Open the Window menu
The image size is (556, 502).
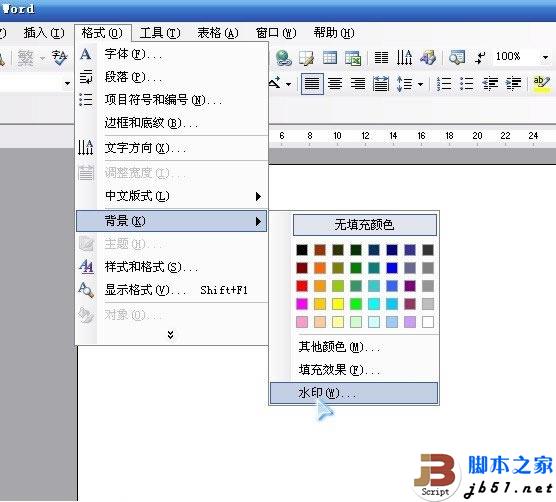(276, 33)
